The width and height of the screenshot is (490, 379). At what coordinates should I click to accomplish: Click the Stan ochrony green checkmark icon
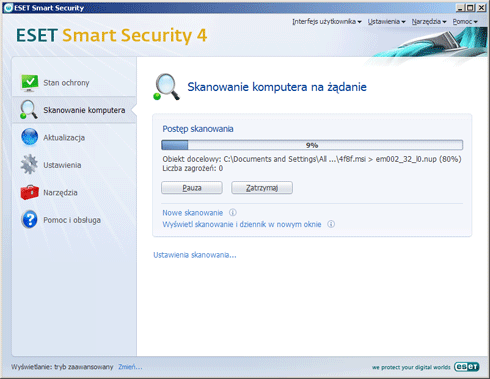(29, 83)
